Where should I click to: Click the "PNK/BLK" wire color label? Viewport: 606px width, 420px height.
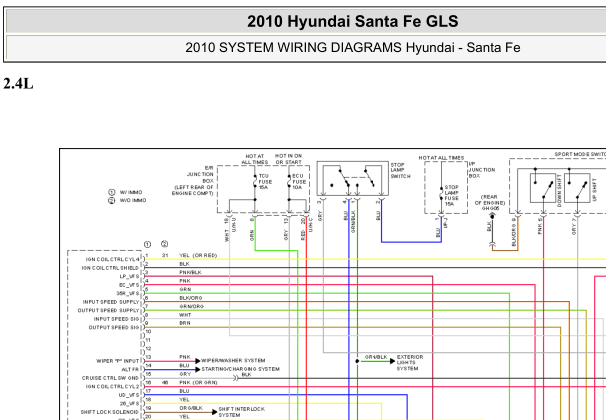[190, 272]
